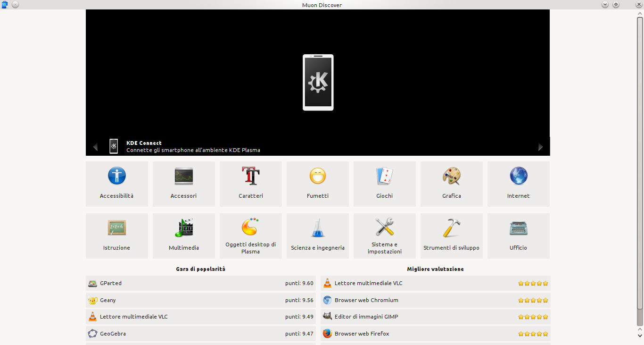Click the Geany app icon
Image resolution: width=644 pixels, height=345 pixels.
pos(92,300)
